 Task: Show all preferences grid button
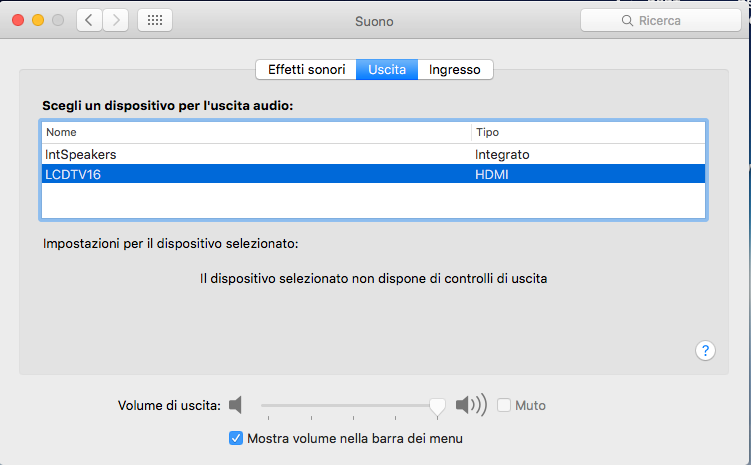click(154, 20)
